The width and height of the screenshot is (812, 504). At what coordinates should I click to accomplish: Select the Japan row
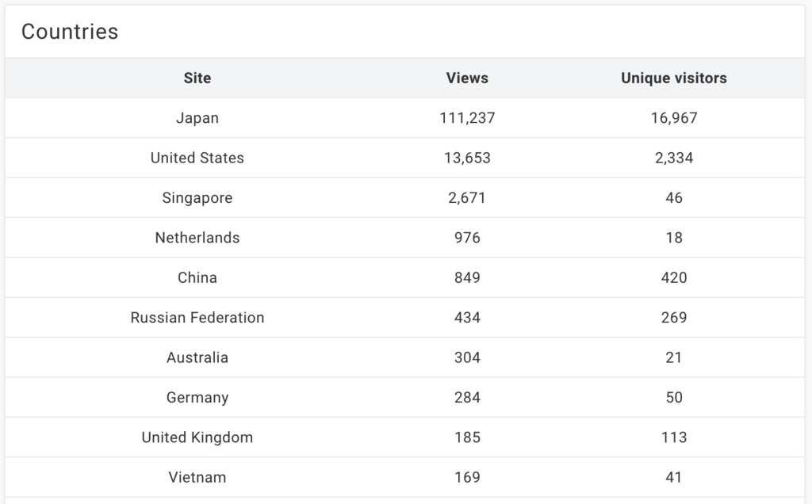pos(404,118)
